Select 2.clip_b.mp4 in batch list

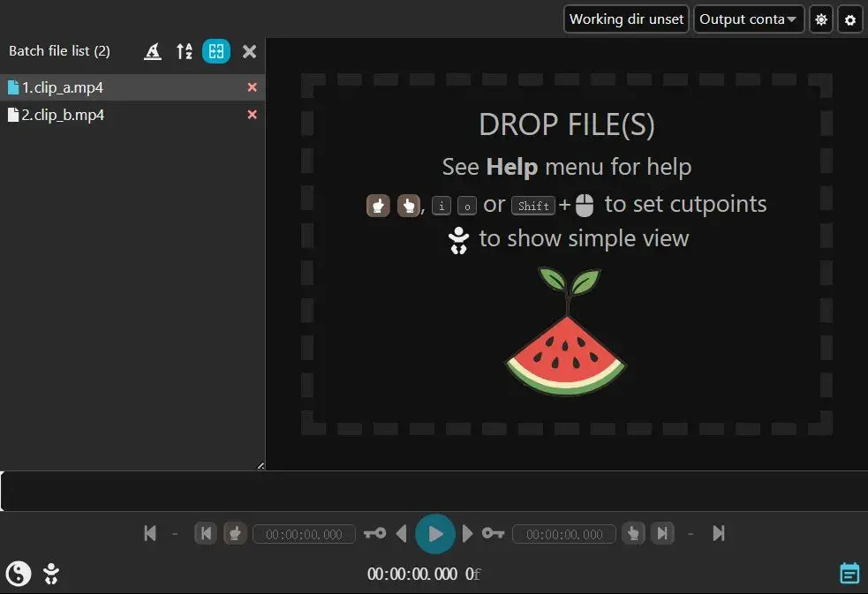click(132, 115)
